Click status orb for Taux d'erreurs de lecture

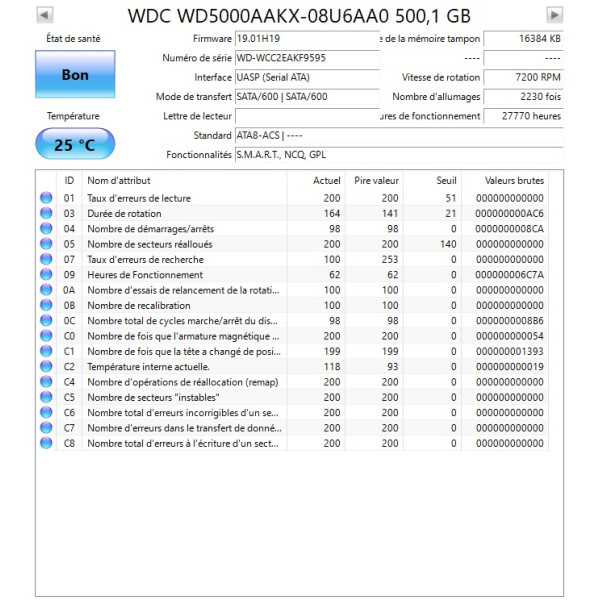[46, 198]
